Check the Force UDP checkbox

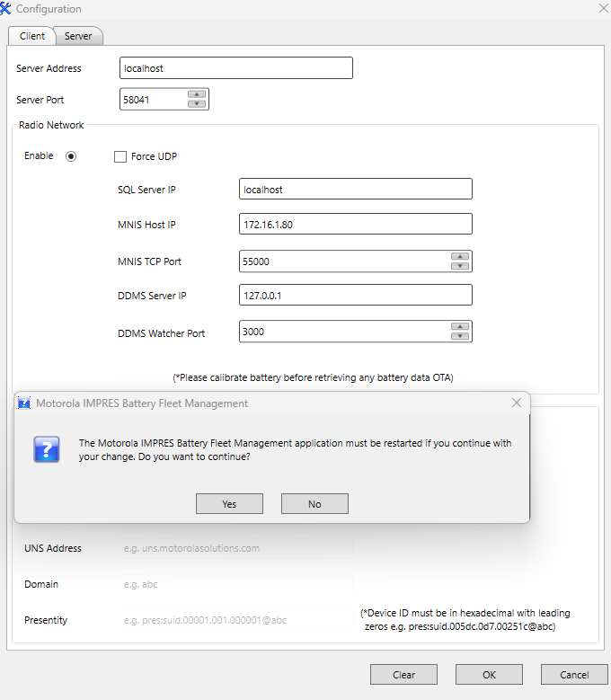click(x=120, y=156)
